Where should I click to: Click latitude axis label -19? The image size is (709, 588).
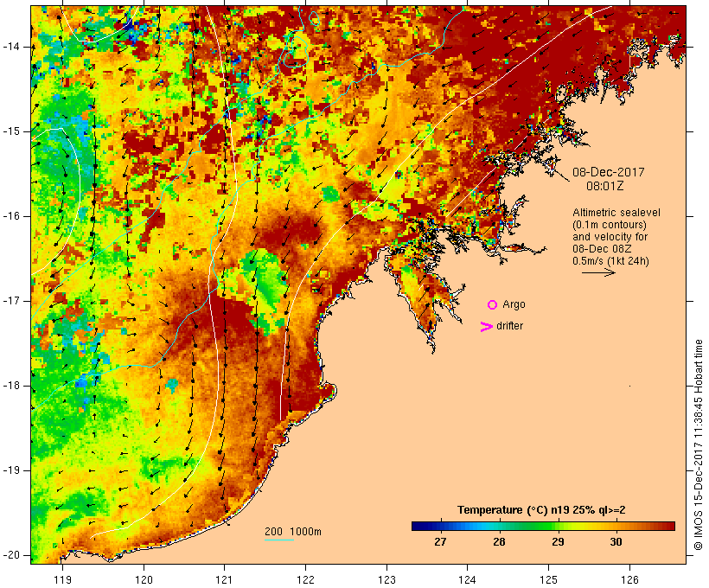tap(11, 470)
